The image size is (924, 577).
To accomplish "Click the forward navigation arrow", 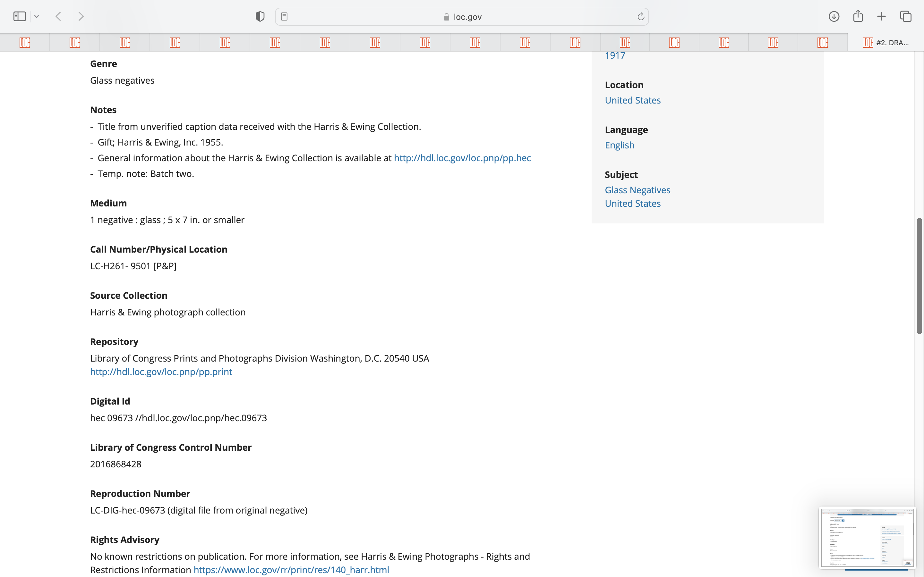I will click(81, 16).
